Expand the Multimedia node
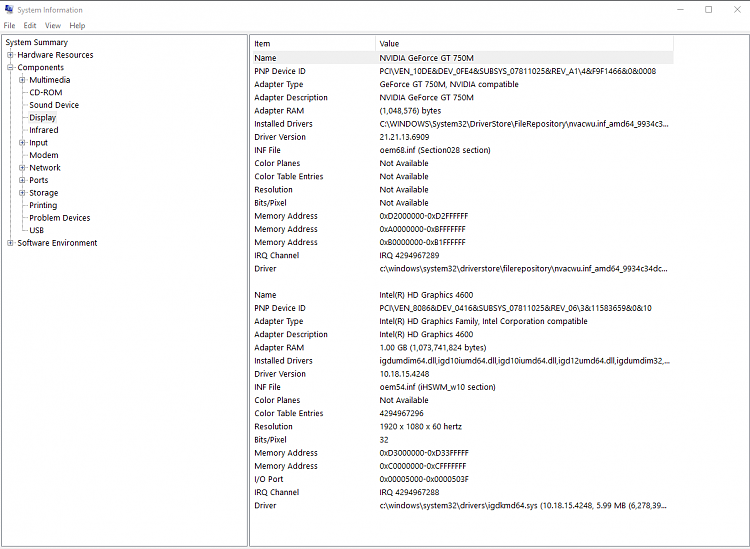Viewport: 750px width, 549px height. [22, 80]
